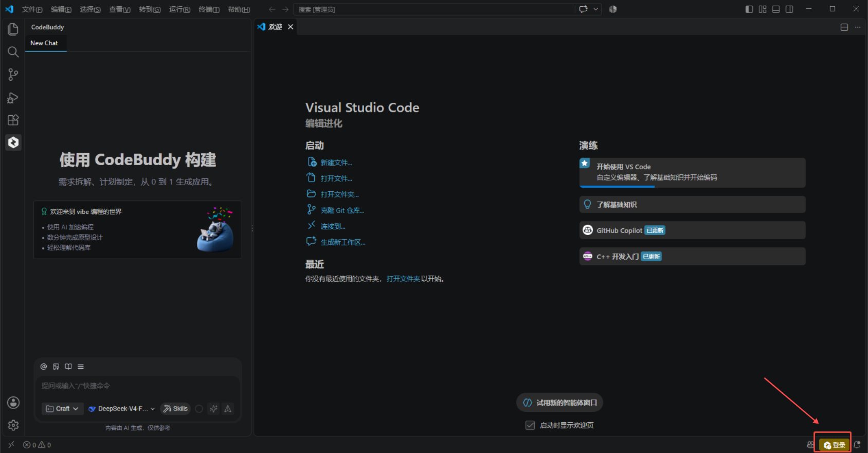
Task: Open the editor more actions ellipsis
Action: 858,27
